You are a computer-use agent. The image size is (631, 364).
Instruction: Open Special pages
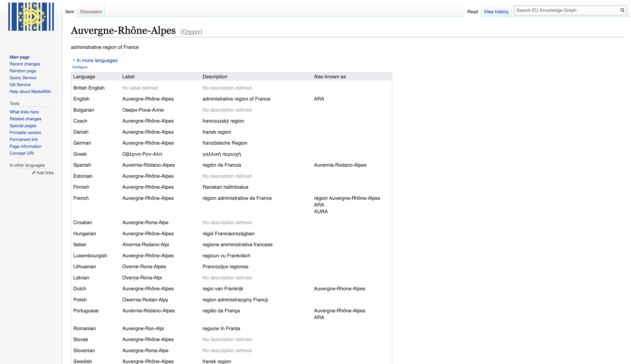23,126
